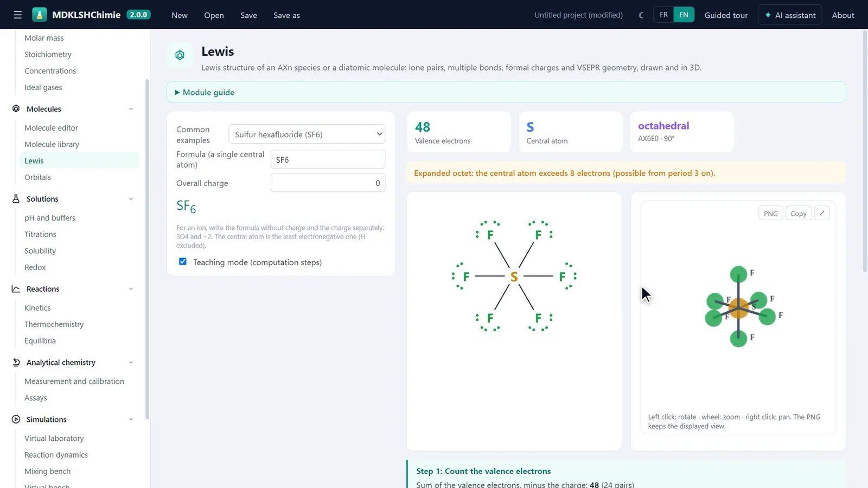Image resolution: width=868 pixels, height=488 pixels.
Task: Open Orbitals module in sidebar
Action: pyautogui.click(x=37, y=177)
